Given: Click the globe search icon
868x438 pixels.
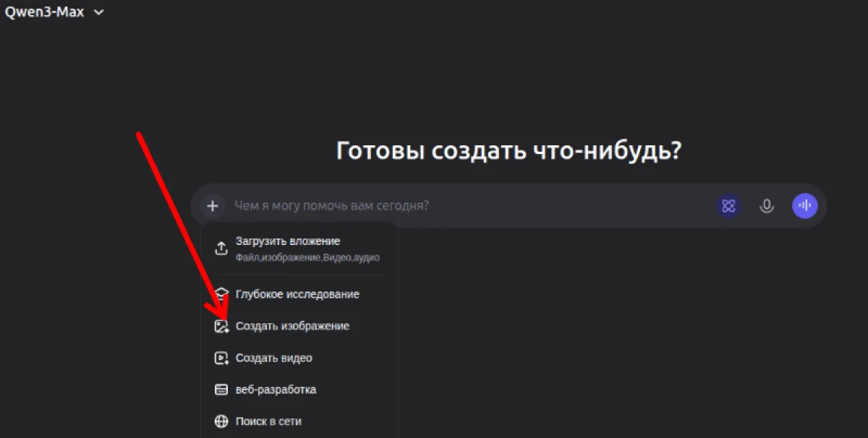Looking at the screenshot, I should click(x=221, y=421).
